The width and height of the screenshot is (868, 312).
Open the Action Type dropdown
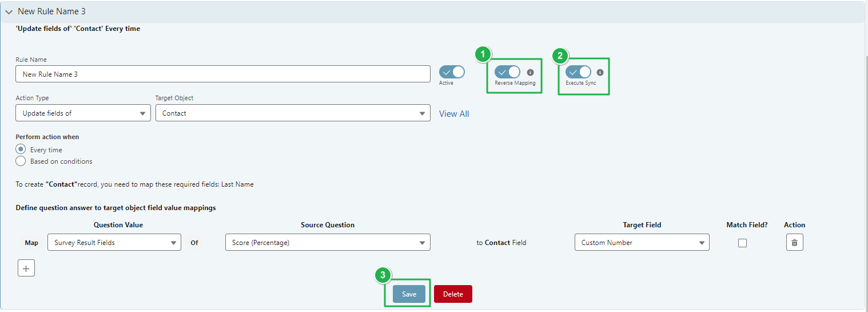83,113
